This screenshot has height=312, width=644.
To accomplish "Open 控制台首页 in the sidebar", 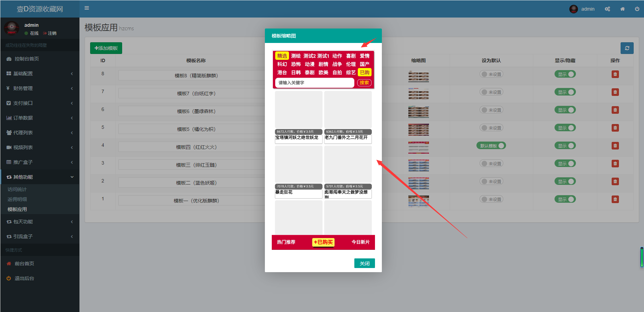I will (x=26, y=59).
